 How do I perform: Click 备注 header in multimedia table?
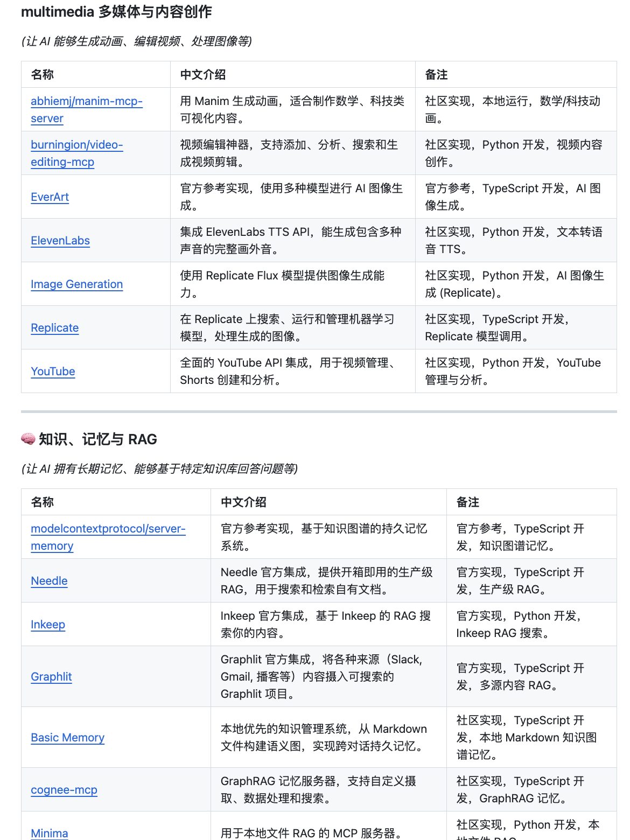click(x=437, y=75)
